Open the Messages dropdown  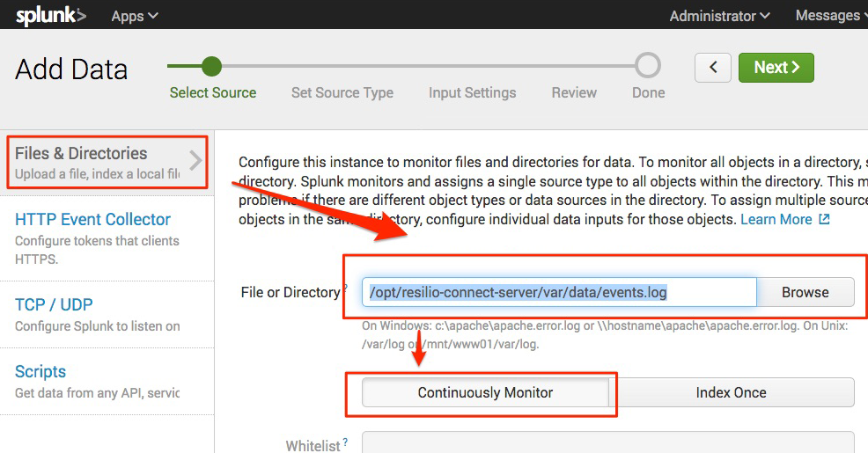pyautogui.click(x=830, y=16)
